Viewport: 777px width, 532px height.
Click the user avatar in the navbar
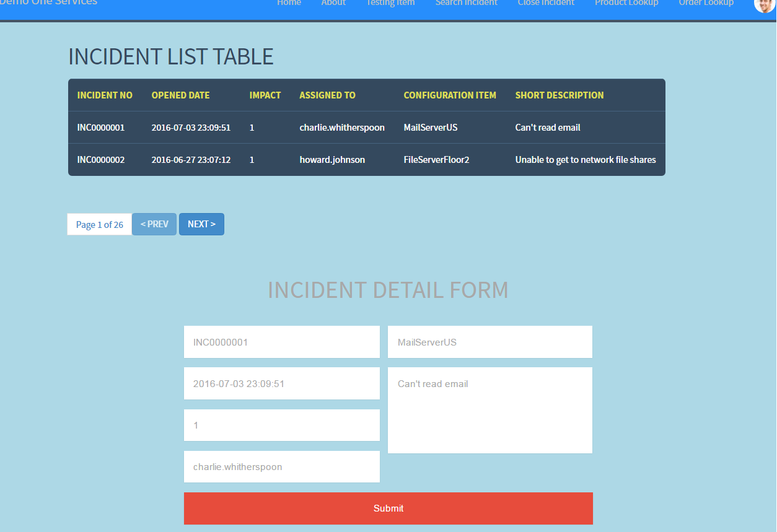[x=763, y=6]
